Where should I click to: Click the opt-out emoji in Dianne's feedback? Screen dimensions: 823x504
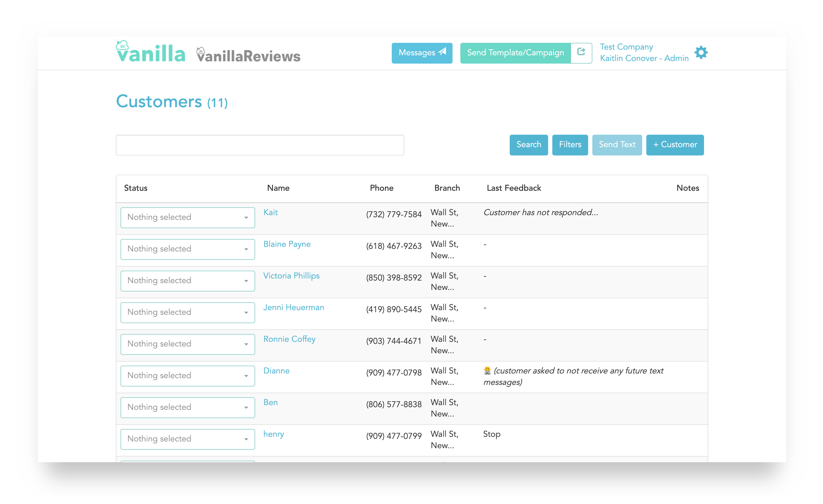pos(487,371)
